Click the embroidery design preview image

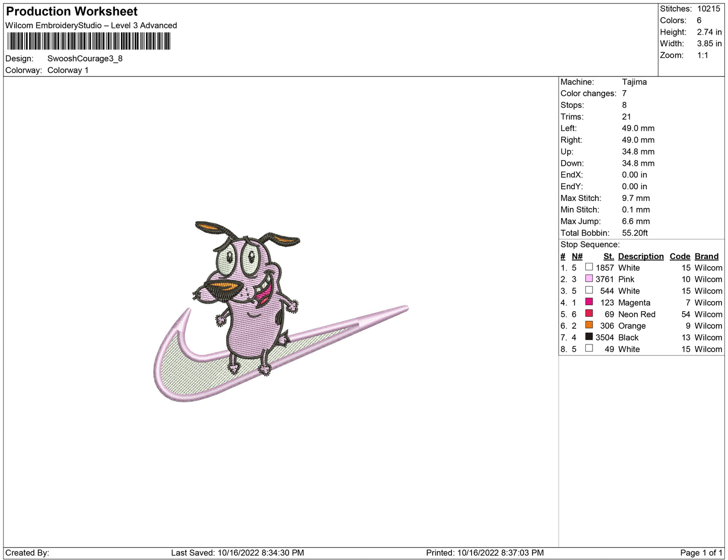point(281,311)
